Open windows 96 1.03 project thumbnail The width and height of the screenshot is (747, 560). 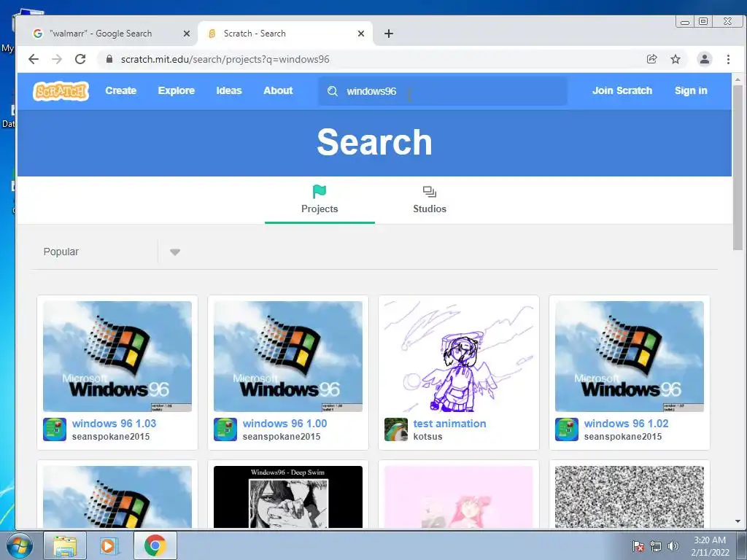click(x=117, y=356)
